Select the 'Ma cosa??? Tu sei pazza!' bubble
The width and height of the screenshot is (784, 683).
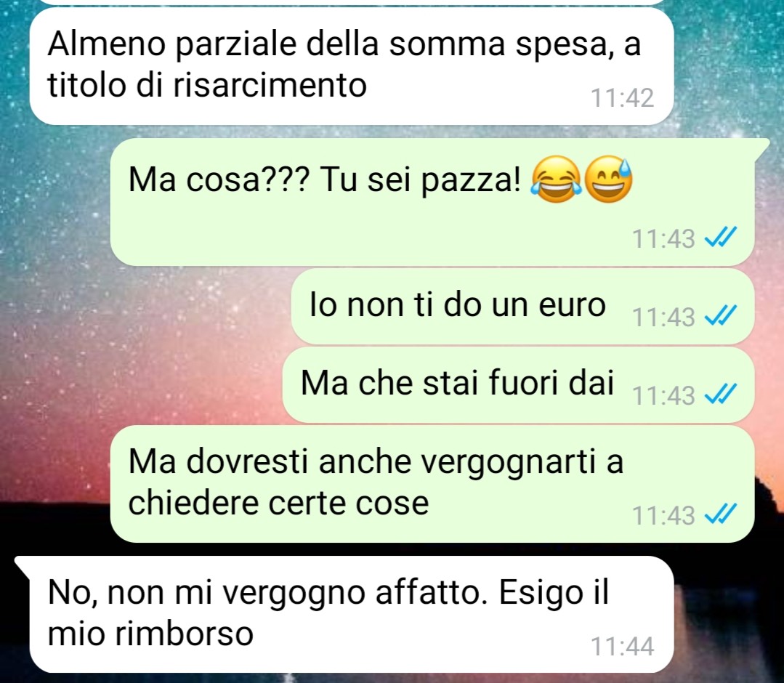pos(432,202)
